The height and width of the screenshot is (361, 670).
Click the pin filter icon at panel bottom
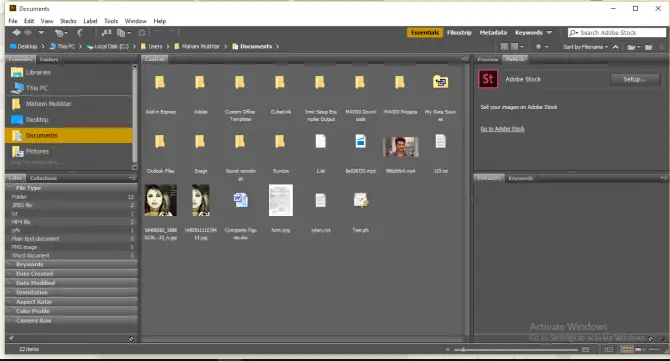tap(11, 338)
